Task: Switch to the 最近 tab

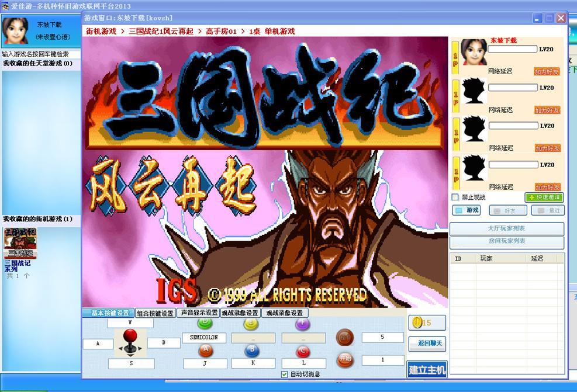Action: [x=548, y=210]
